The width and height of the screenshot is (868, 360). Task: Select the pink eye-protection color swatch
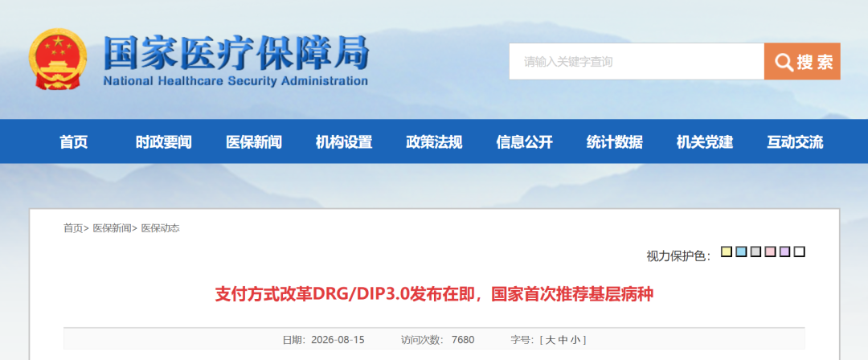[770, 252]
